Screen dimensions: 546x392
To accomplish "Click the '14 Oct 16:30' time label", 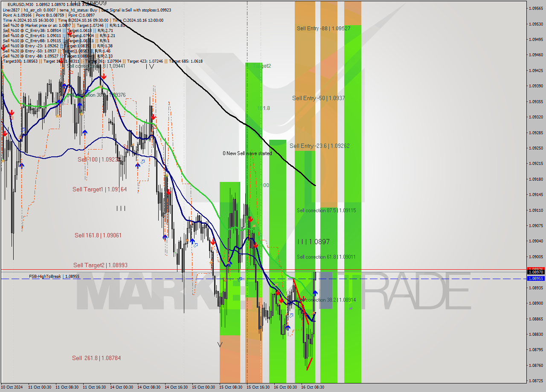I will tap(176, 387).
